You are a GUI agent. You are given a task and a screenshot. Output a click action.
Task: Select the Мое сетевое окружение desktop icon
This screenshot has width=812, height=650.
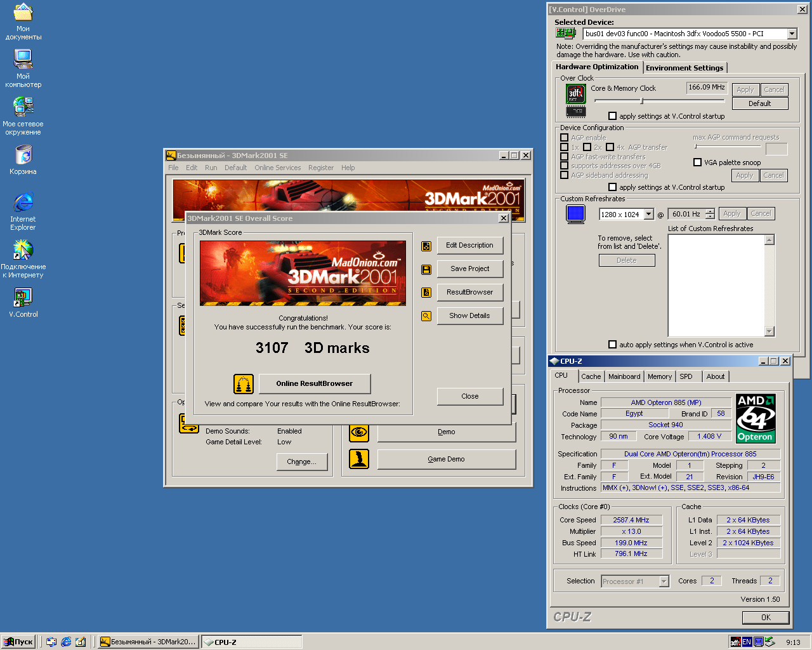coord(23,107)
